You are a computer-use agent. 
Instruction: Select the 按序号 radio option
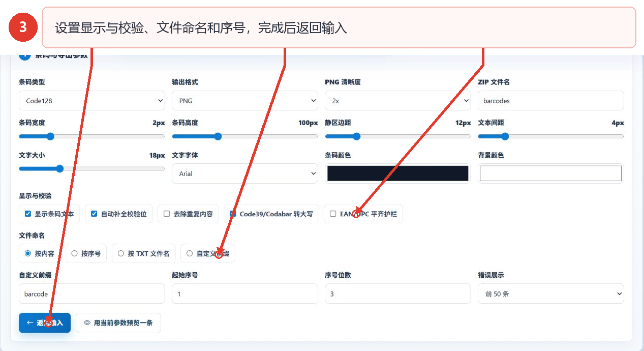(74, 253)
